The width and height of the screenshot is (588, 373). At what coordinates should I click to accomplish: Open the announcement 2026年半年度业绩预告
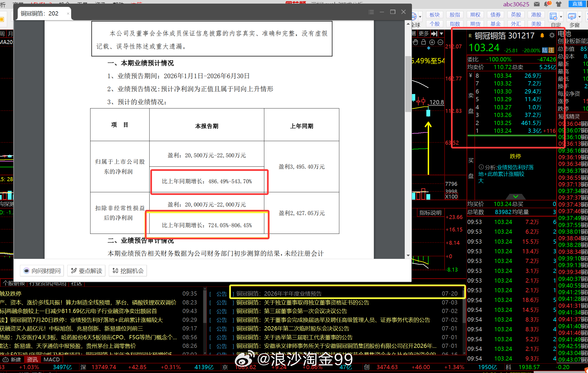point(279,294)
